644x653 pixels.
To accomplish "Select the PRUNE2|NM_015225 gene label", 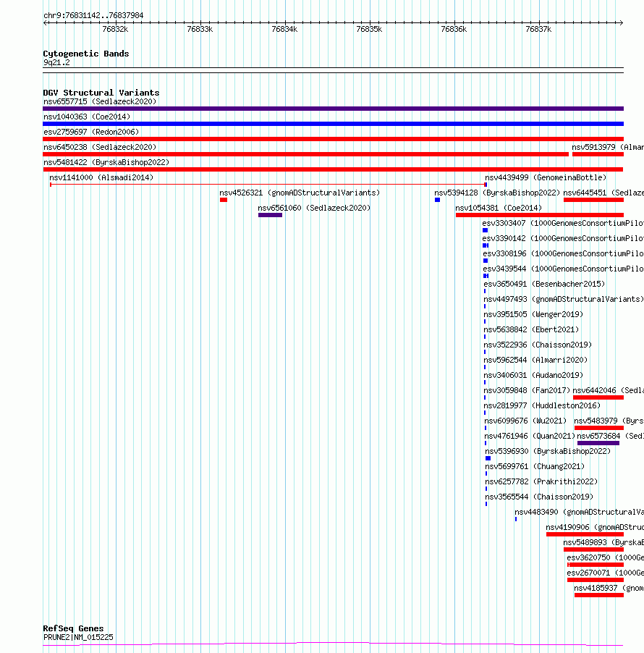I will point(78,637).
